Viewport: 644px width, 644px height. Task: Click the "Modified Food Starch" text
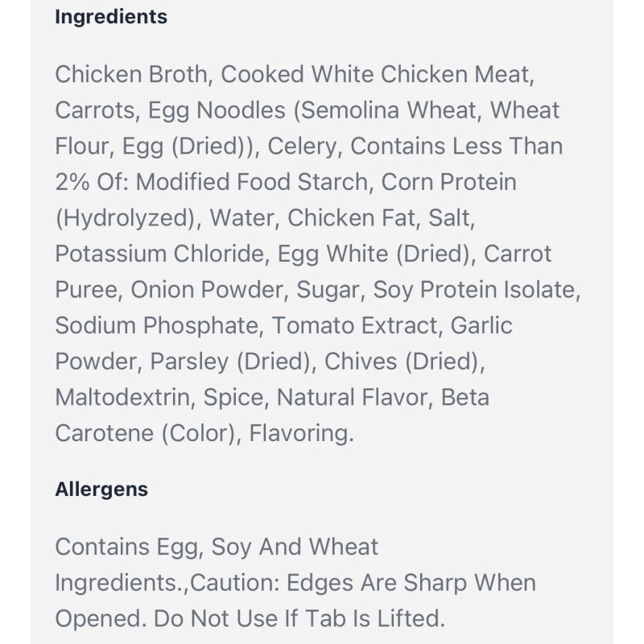tap(254, 183)
